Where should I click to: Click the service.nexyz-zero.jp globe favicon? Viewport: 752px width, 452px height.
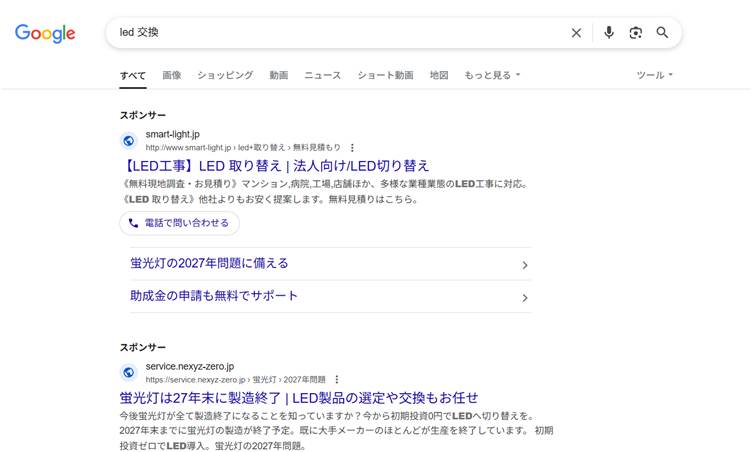[129, 372]
